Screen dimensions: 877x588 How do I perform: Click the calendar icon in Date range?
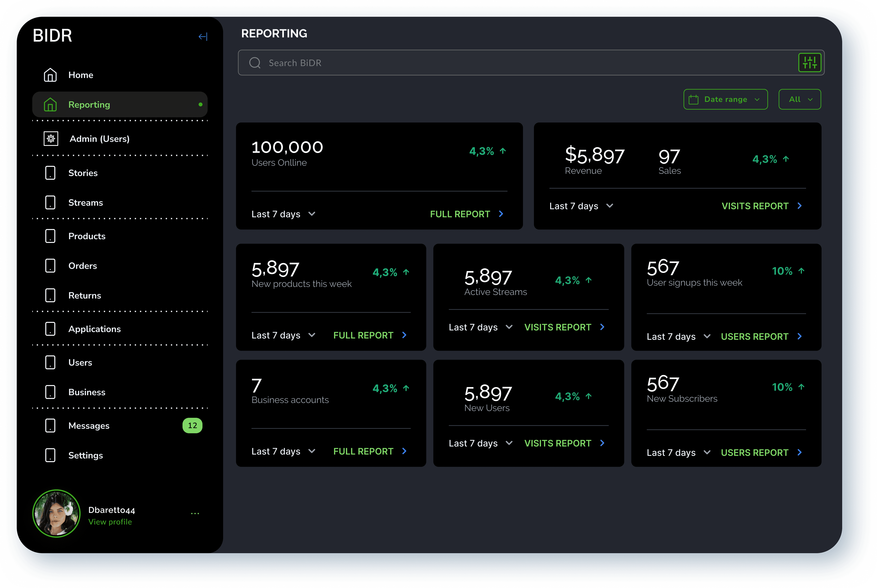point(693,99)
